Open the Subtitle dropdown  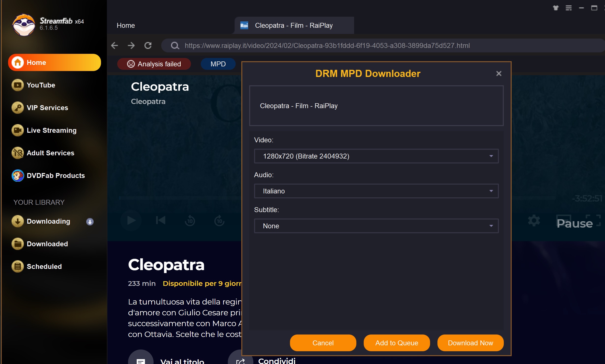point(376,226)
